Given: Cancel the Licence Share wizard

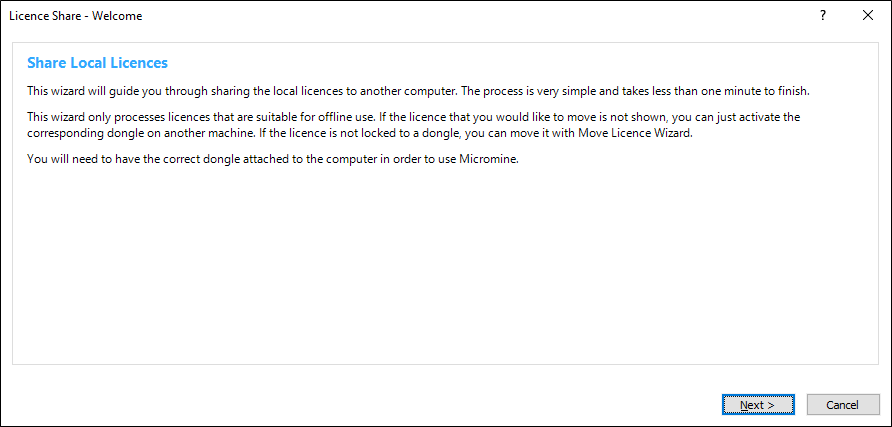Looking at the screenshot, I should [843, 404].
